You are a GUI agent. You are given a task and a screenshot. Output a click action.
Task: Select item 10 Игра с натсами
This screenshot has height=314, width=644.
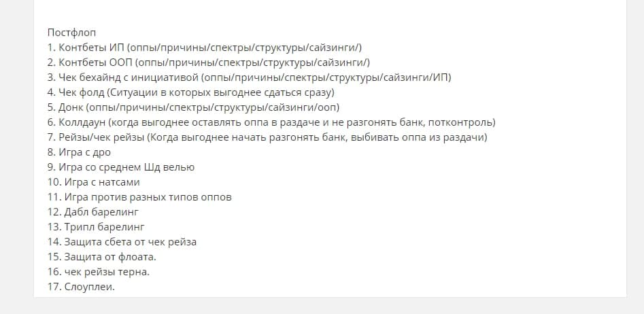[x=94, y=182]
